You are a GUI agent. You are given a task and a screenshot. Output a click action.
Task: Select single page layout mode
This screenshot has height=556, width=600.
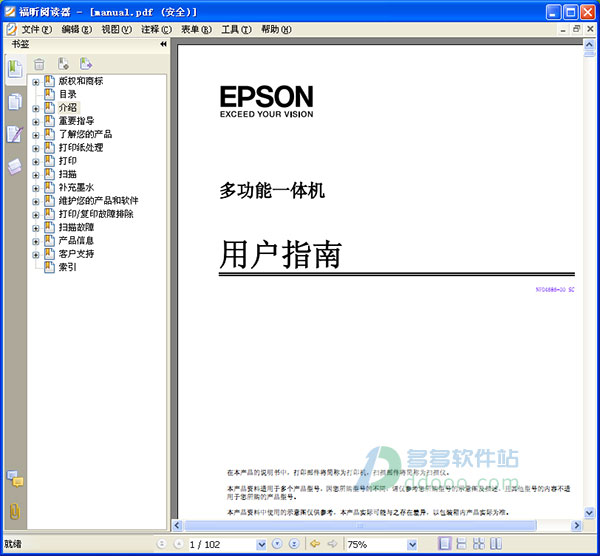pyautogui.click(x=444, y=543)
